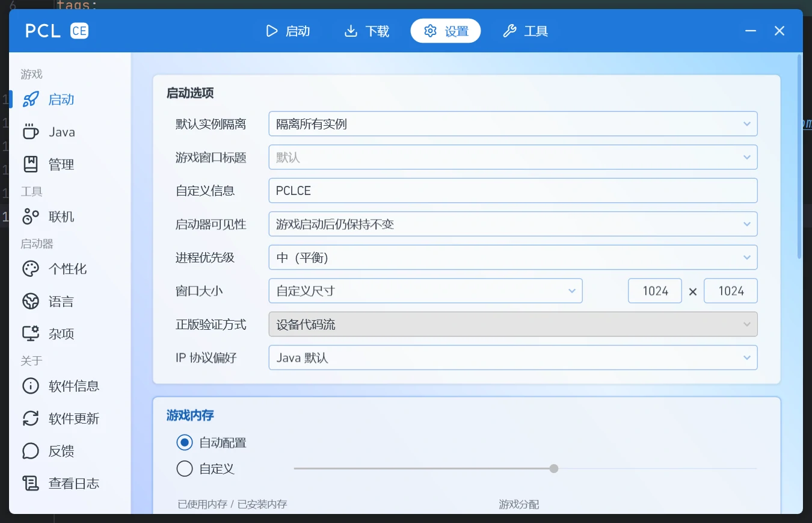812x523 pixels.
Task: Click the window height field after the × sign
Action: (731, 291)
